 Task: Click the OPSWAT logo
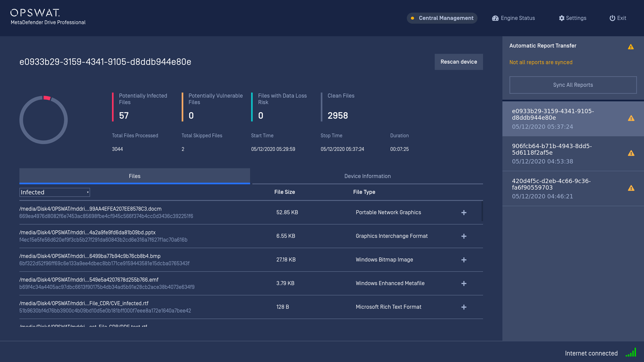[x=35, y=13]
